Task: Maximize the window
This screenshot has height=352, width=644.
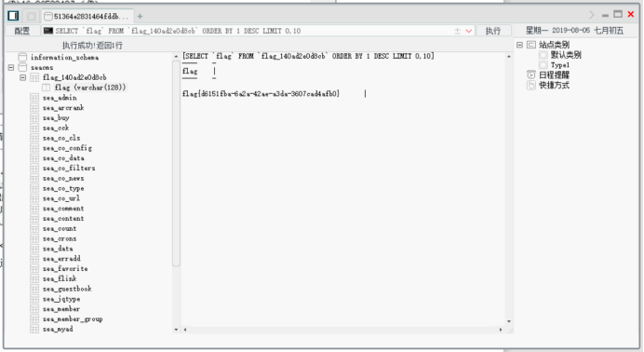Action: click(618, 14)
